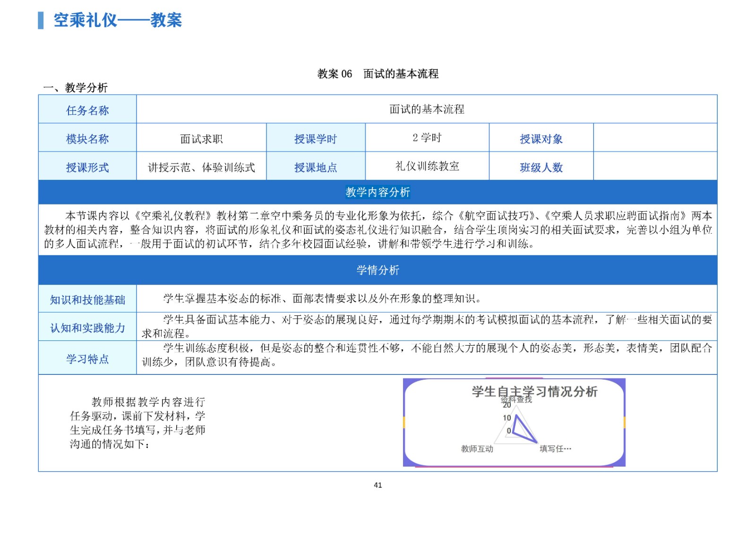Click the blue 学情分析 banner
The height and width of the screenshot is (534, 756).
click(378, 270)
